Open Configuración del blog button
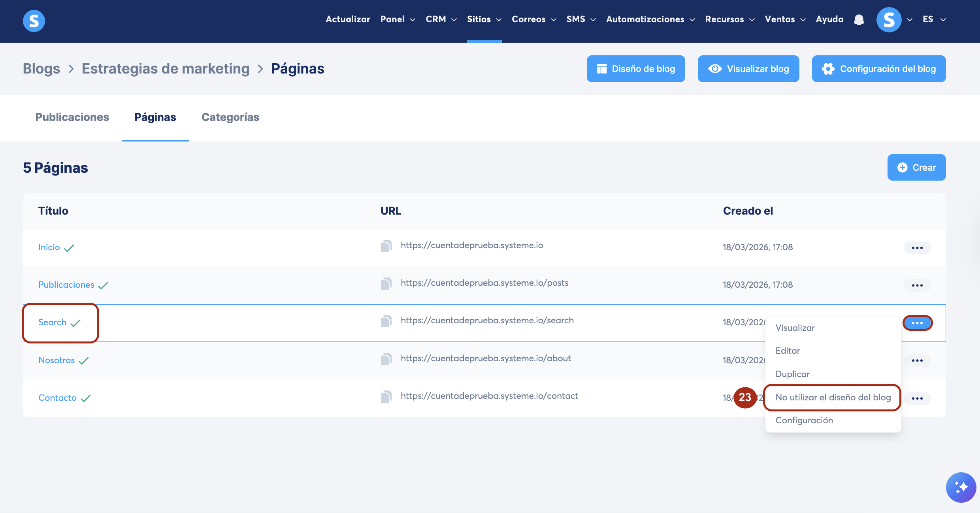The width and height of the screenshot is (980, 513). coord(878,69)
